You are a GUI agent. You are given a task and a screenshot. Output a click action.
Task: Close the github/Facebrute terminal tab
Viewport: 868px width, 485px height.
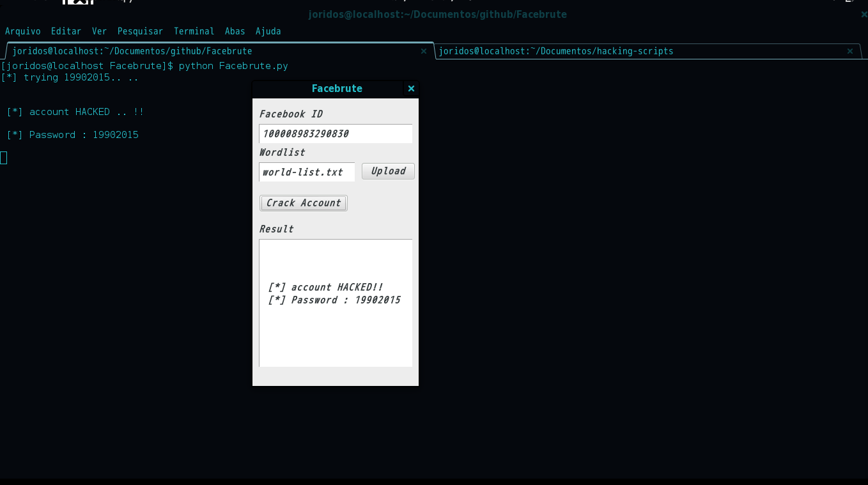click(423, 51)
